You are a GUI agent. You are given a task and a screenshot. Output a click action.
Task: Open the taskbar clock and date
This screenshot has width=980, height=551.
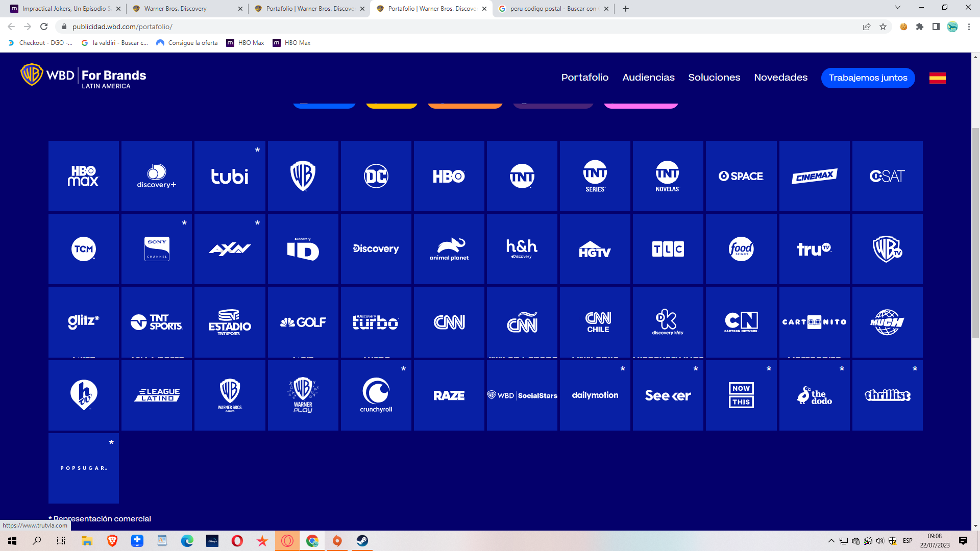coord(935,541)
